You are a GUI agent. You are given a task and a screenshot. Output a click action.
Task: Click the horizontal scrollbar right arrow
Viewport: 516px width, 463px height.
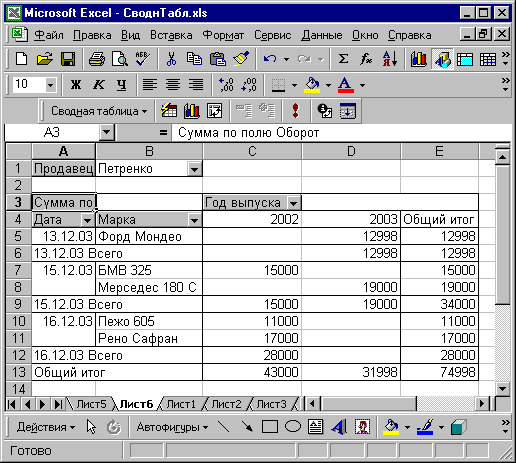tap(482, 404)
